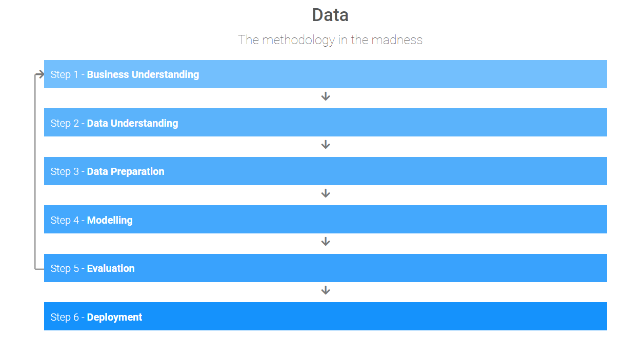This screenshot has height=355, width=644.
Task: Click the 'Data' page heading
Action: [x=330, y=15]
